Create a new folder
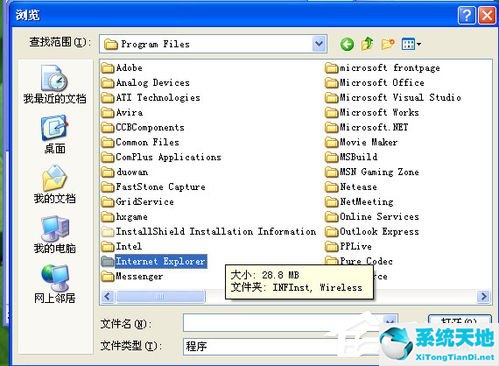The height and width of the screenshot is (366, 499). [388, 44]
